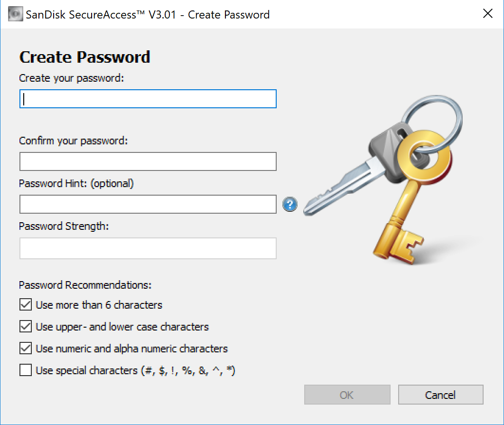
Task: Focus the "Create your password" input field
Action: (x=148, y=99)
